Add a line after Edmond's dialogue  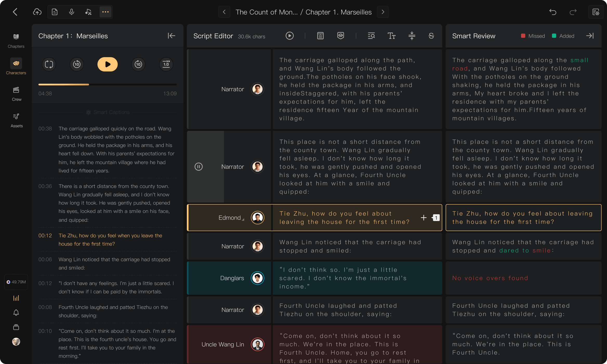[424, 218]
